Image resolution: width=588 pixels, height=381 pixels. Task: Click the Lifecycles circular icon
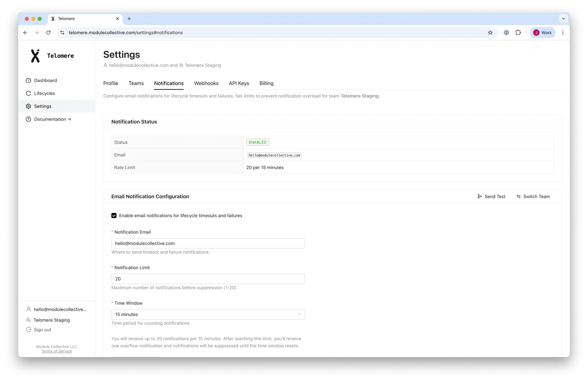pos(28,93)
